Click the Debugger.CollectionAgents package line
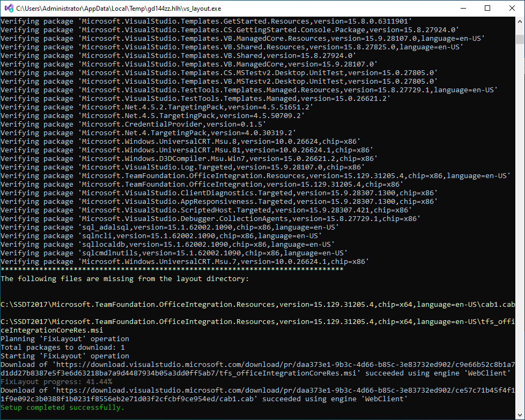 210,218
